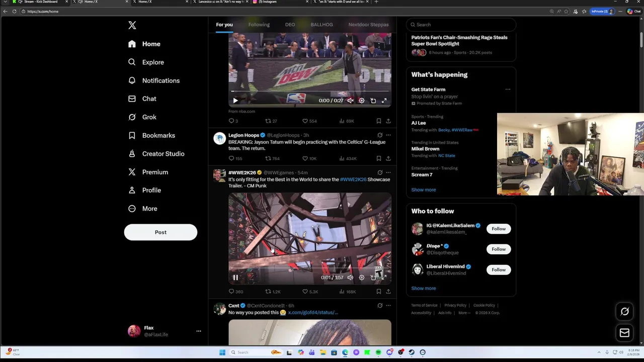Follow Liberal Hivemind
This screenshot has height=362, width=644.
pyautogui.click(x=499, y=270)
